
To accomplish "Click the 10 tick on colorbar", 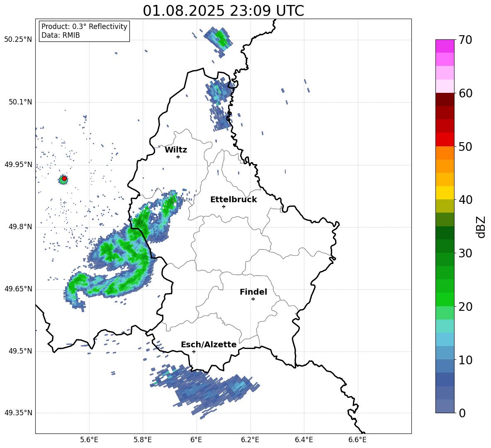I will click(465, 360).
